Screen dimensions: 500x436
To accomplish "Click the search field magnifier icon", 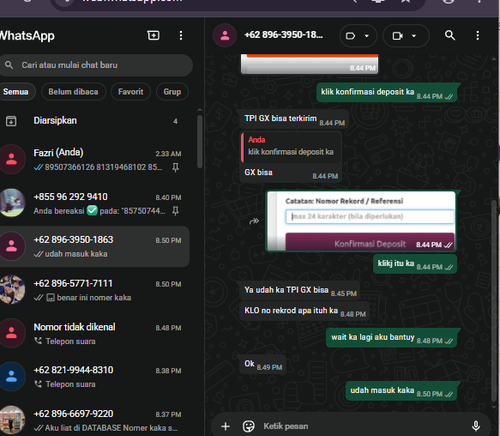I will 9,65.
